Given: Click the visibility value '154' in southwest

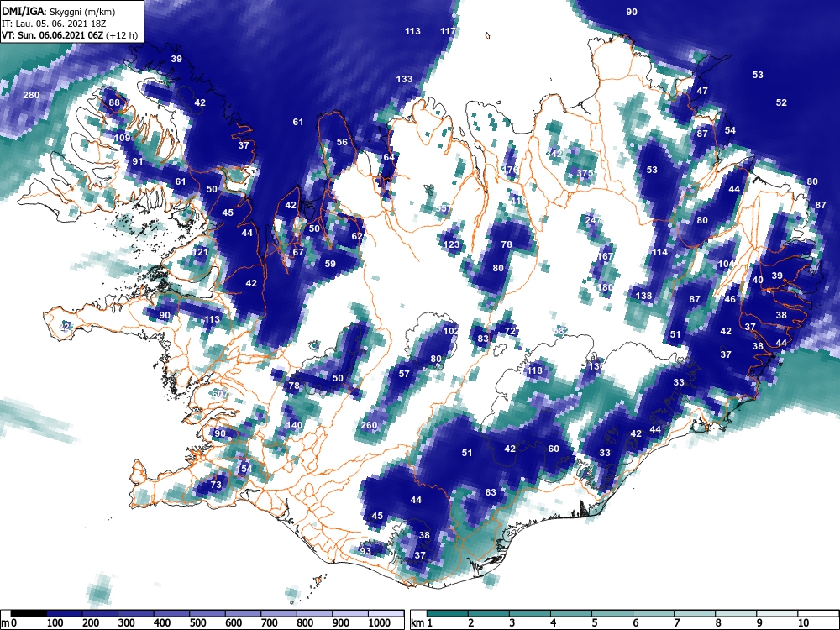Looking at the screenshot, I should click(244, 469).
